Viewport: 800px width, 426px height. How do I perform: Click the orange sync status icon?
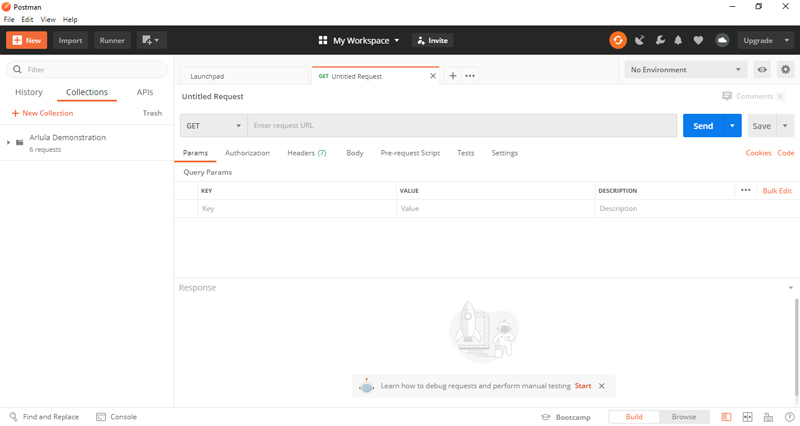pyautogui.click(x=618, y=40)
